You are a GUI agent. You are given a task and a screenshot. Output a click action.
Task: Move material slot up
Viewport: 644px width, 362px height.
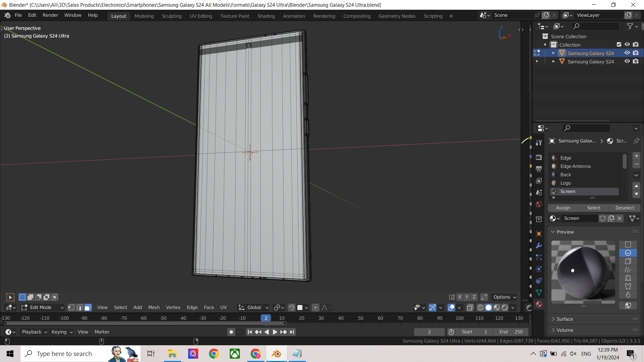point(636,186)
